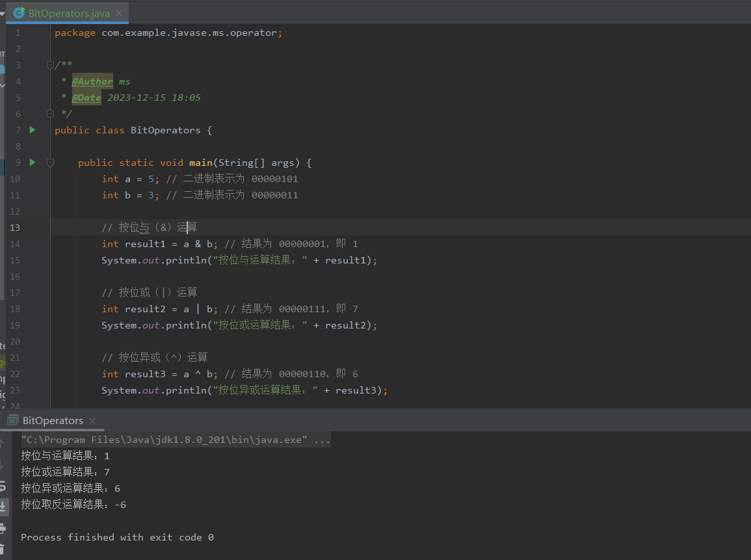751x560 pixels.
Task: Collapse the main method fold at line 9
Action: point(50,163)
